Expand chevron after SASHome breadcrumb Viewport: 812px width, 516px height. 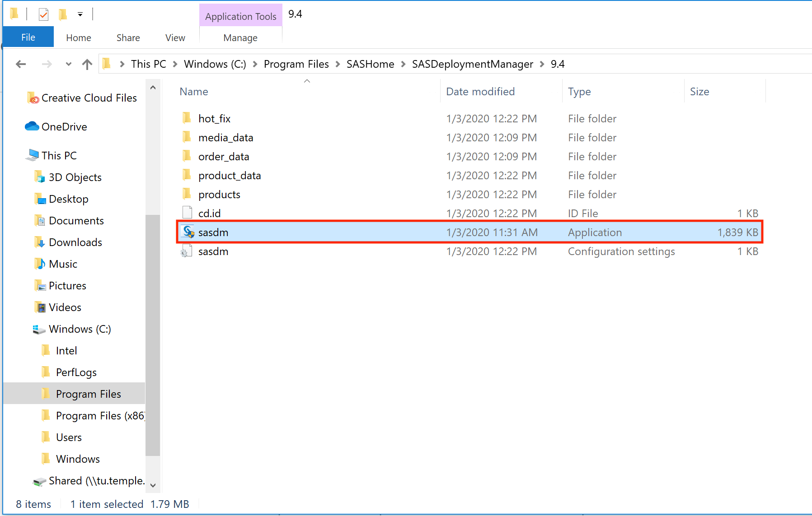coord(403,64)
